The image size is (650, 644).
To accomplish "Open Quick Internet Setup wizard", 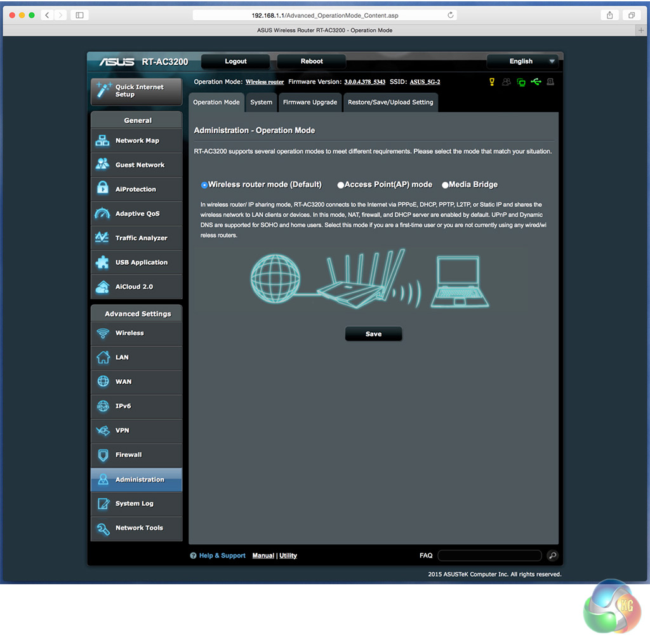I will tap(136, 91).
